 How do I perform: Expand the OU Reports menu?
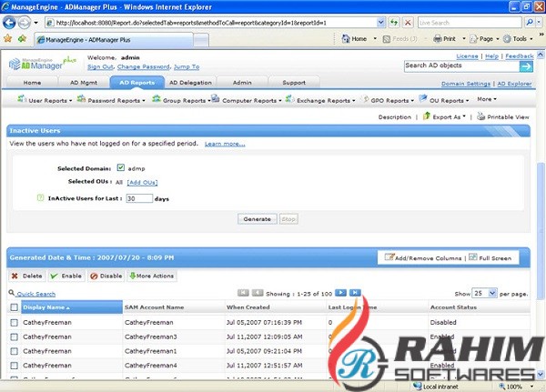(x=444, y=100)
